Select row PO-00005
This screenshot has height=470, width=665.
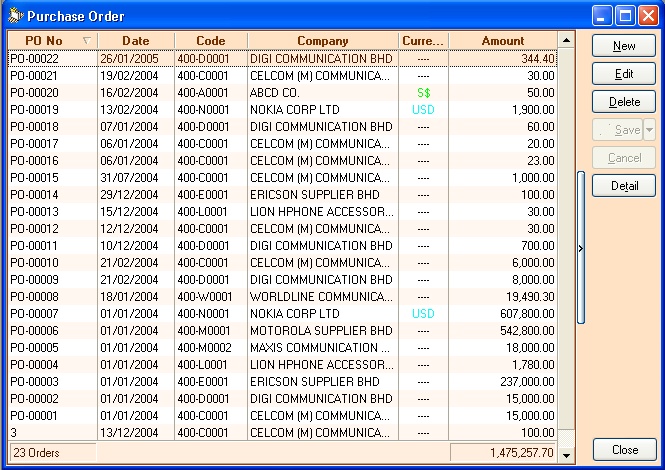[x=282, y=347]
